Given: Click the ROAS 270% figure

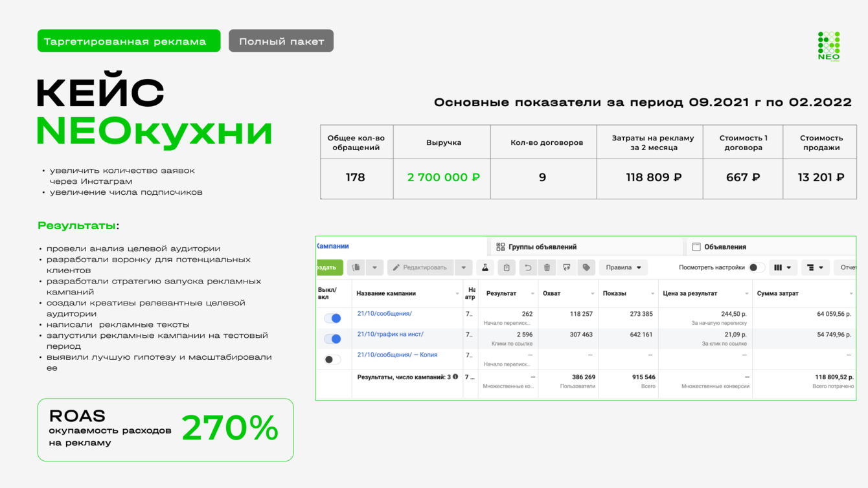Looking at the screenshot, I should pos(230,428).
